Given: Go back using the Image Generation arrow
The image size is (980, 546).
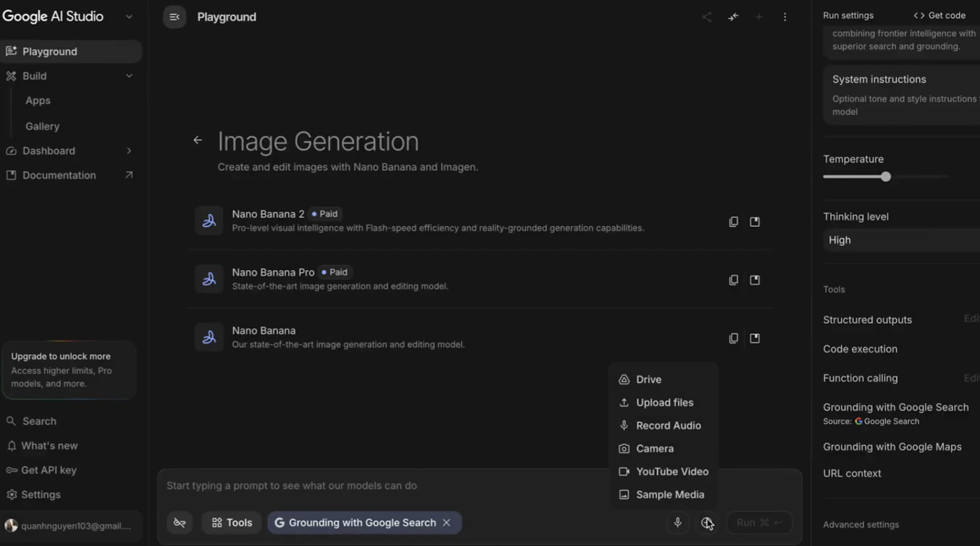Looking at the screenshot, I should click(197, 140).
